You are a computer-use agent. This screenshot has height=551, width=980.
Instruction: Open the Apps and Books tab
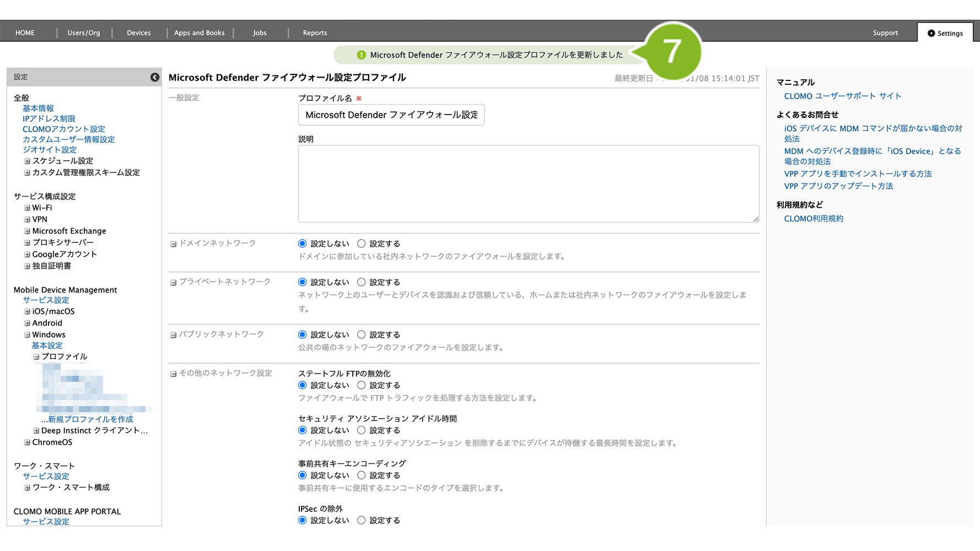tap(199, 33)
